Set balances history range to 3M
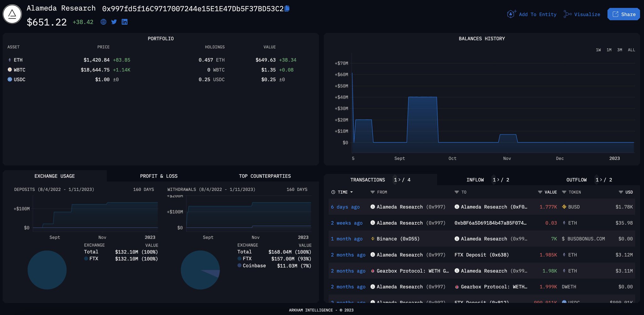Screen dimensions: 644x315 click(620, 50)
